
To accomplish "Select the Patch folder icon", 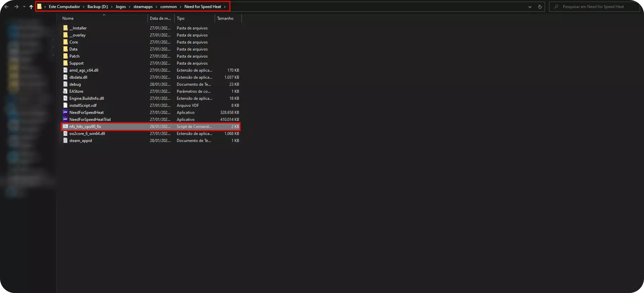I will (65, 56).
